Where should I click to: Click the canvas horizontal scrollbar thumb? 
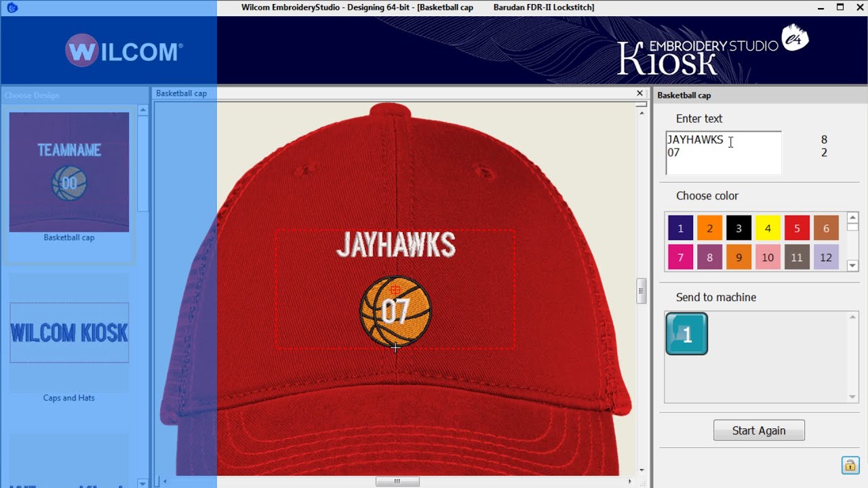[x=397, y=481]
